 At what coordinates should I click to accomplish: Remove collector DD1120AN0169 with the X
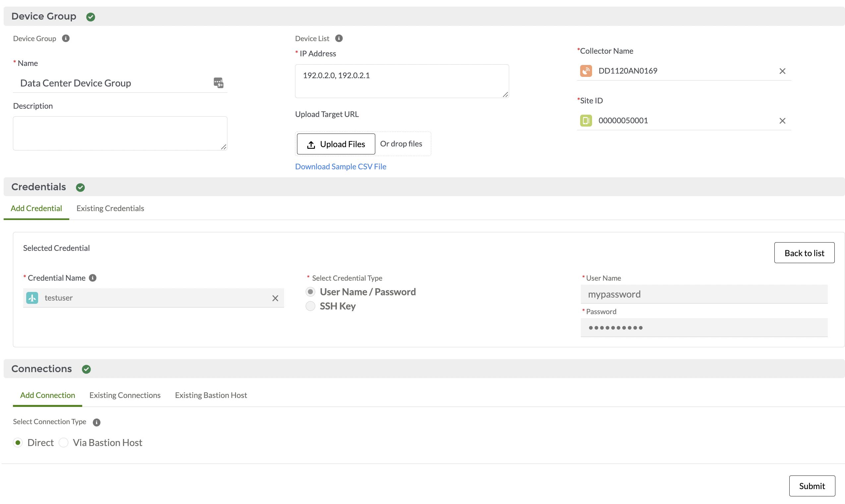coord(782,71)
